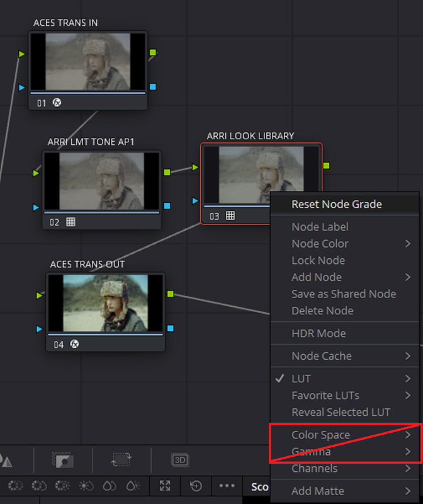Click node number 01
423x504 pixels.
42,103
